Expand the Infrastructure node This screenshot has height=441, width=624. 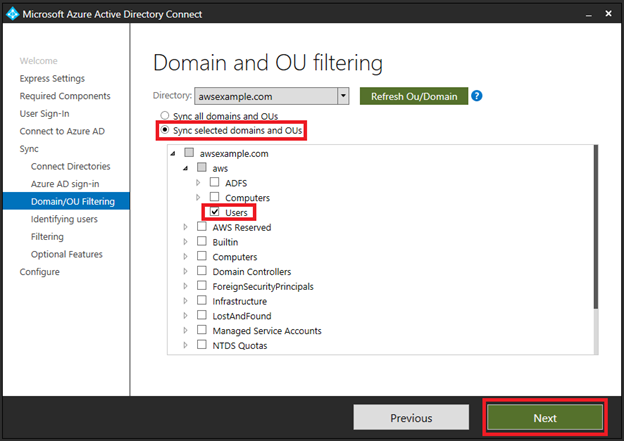[x=185, y=301]
